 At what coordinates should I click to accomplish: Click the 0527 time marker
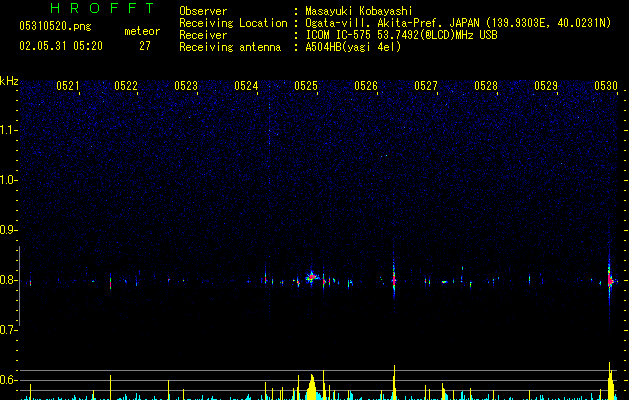point(426,86)
